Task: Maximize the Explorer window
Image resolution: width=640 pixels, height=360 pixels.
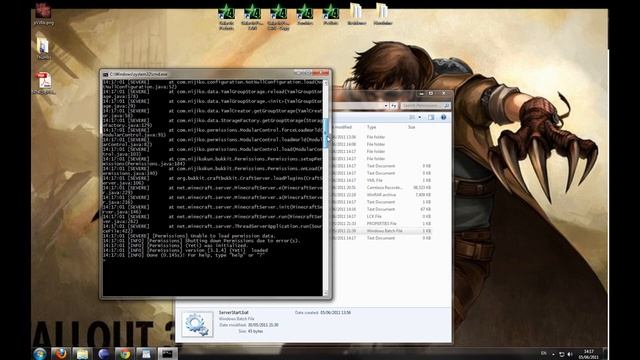Action: tap(431, 93)
